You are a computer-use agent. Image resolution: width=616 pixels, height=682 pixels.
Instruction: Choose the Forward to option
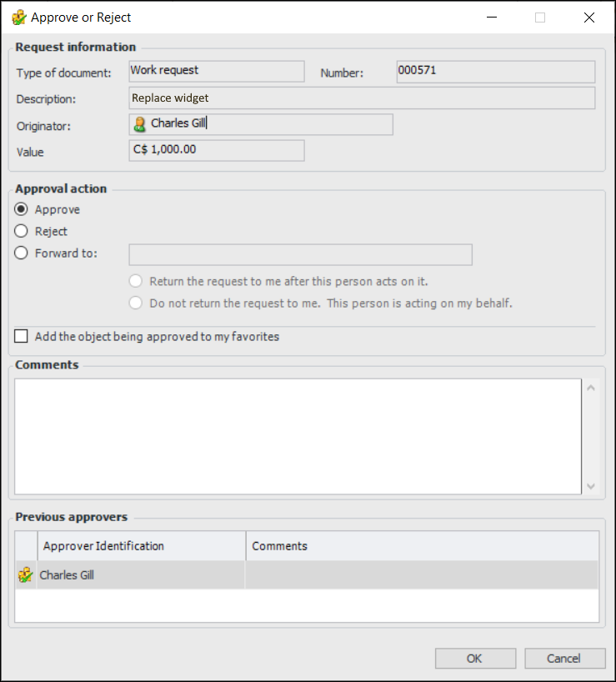[x=22, y=253]
